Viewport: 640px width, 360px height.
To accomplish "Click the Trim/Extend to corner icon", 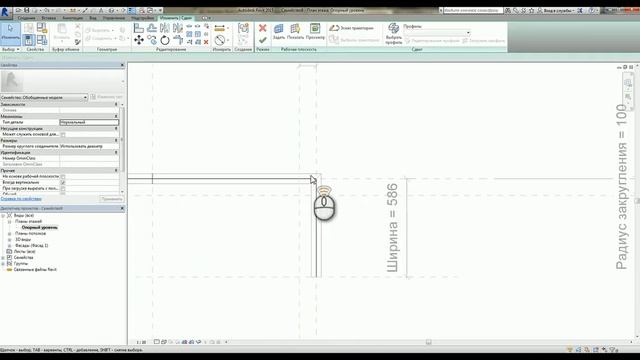I will click(x=178, y=40).
